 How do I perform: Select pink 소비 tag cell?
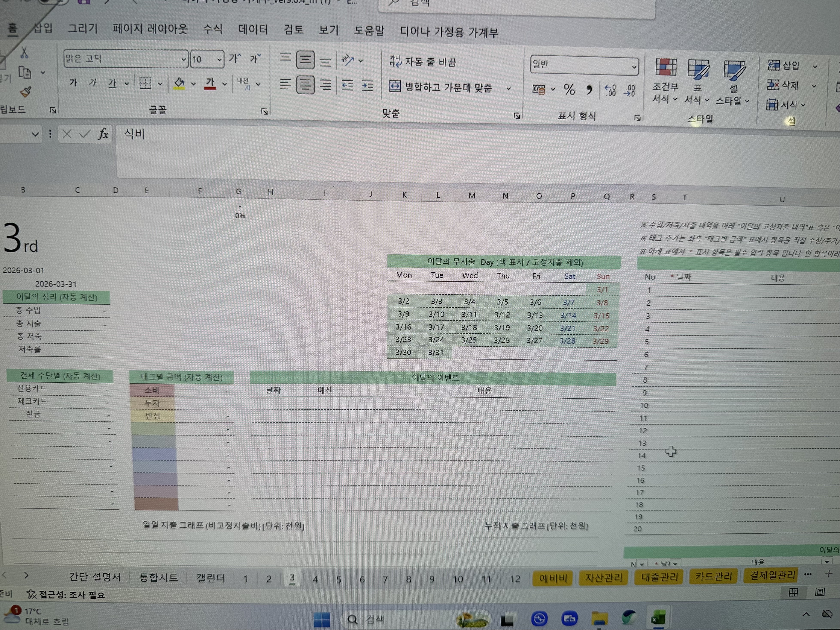(152, 390)
